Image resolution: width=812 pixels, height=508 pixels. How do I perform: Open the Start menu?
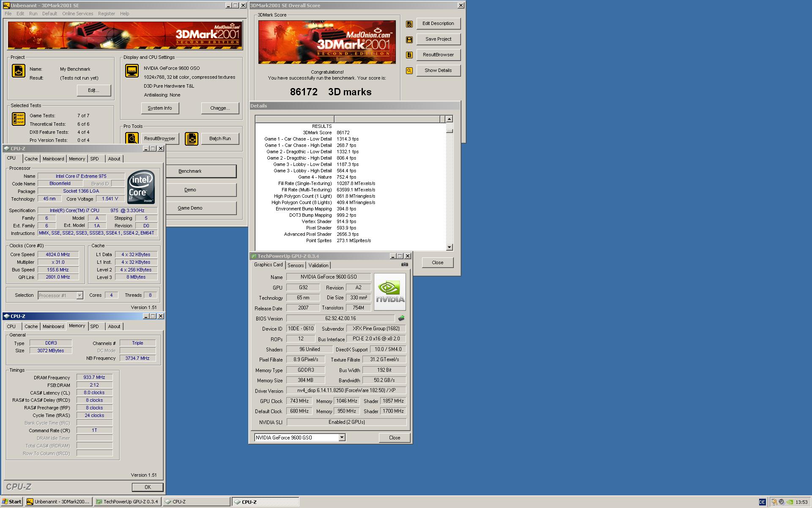coord(11,502)
